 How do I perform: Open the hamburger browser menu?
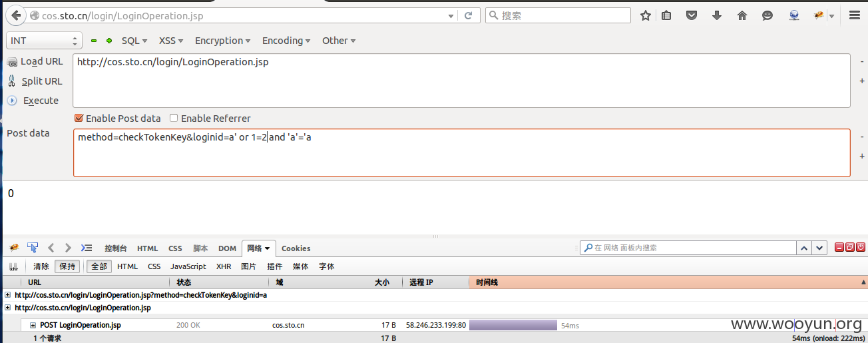(x=855, y=15)
